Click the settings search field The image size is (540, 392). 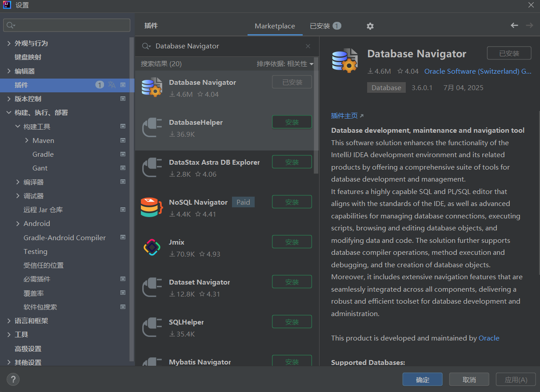click(x=67, y=25)
